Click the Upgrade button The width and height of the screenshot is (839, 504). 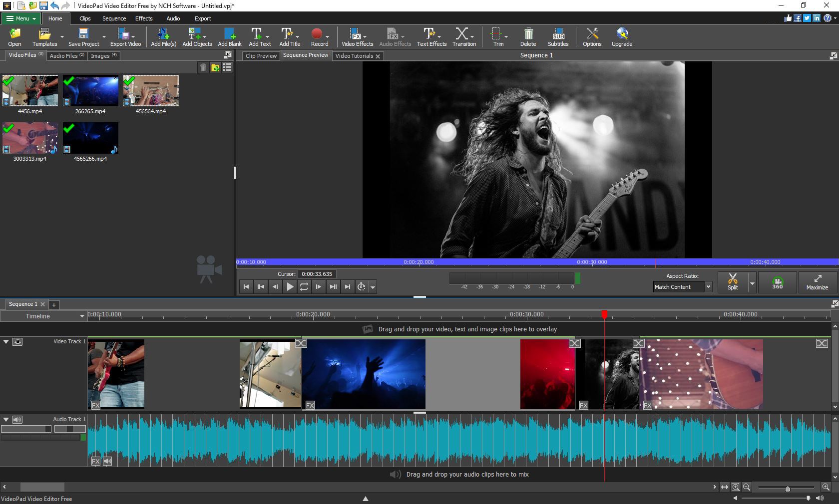621,36
